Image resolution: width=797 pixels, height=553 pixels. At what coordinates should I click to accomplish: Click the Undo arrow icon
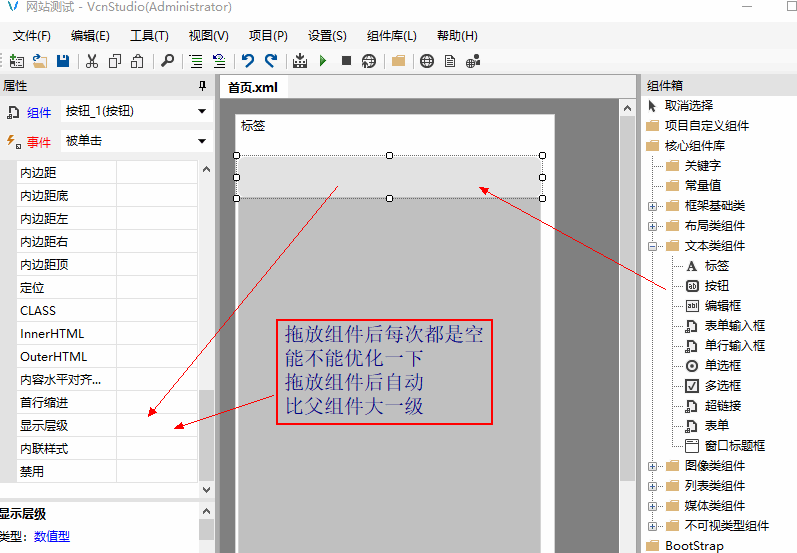pos(248,61)
